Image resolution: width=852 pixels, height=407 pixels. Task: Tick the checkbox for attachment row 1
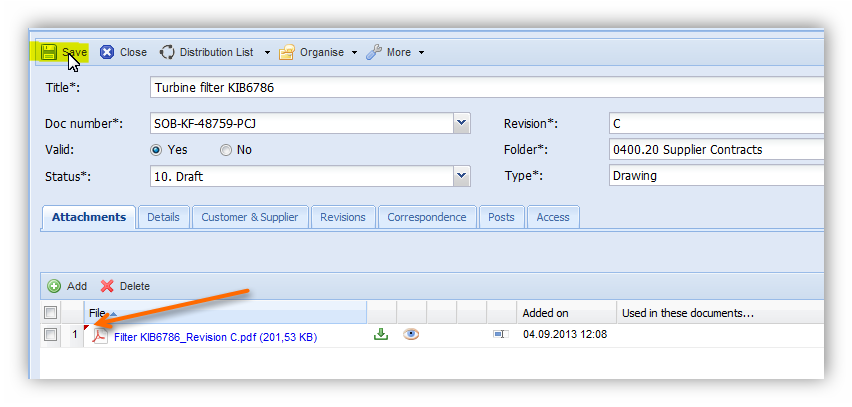(50, 335)
